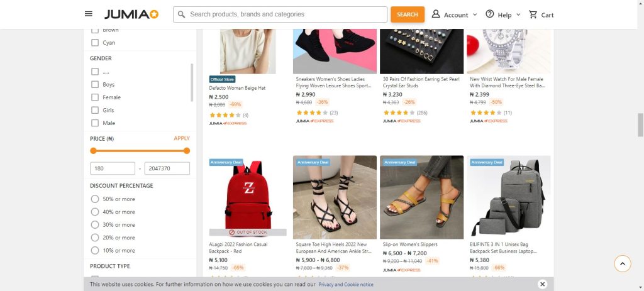Click the minimum price input field

click(x=113, y=168)
